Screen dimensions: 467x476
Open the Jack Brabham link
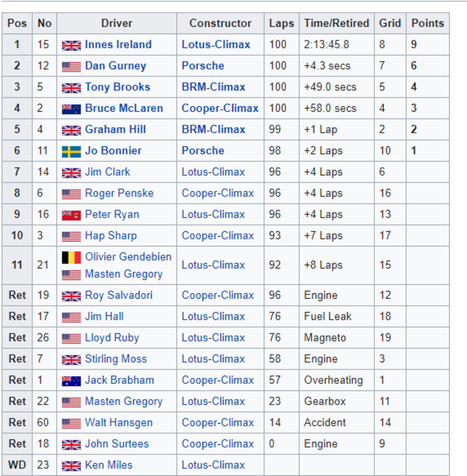[119, 380]
